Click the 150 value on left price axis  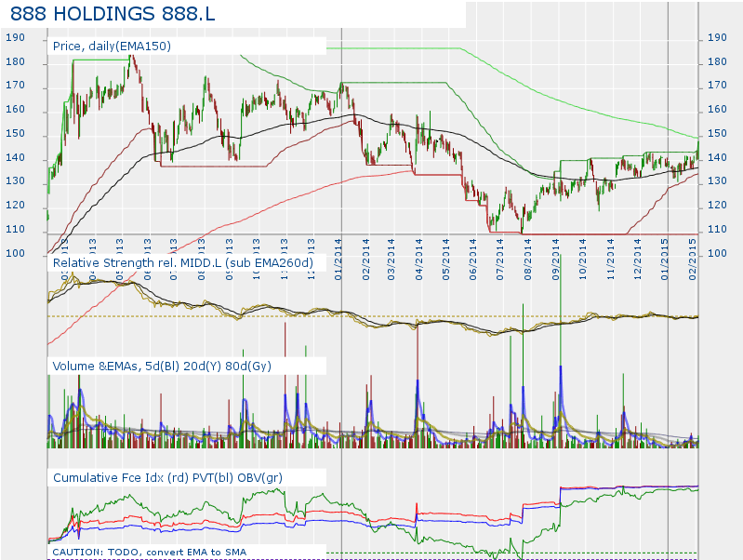(15, 134)
